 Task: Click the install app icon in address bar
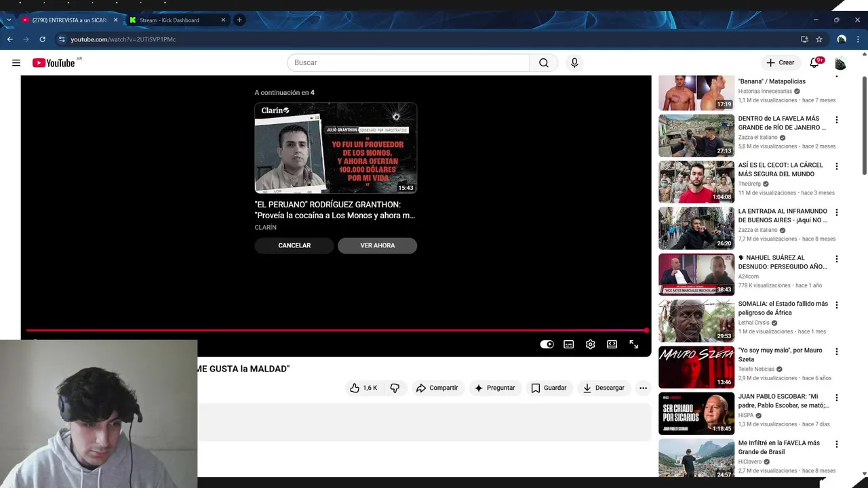tap(804, 39)
